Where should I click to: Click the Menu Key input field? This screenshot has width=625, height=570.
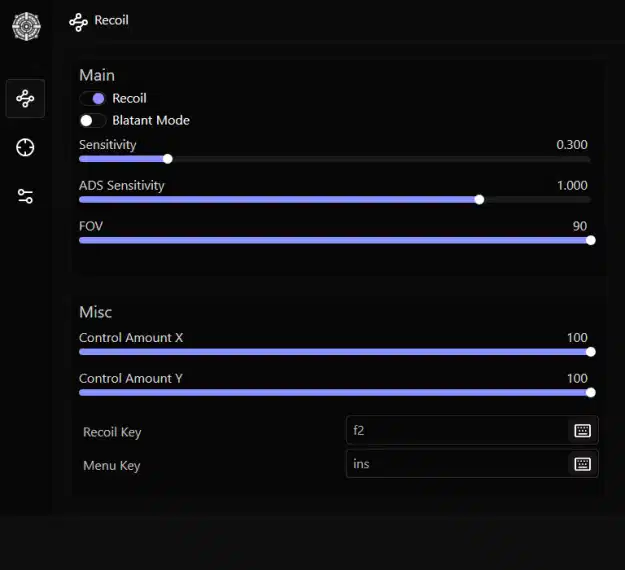coord(472,464)
